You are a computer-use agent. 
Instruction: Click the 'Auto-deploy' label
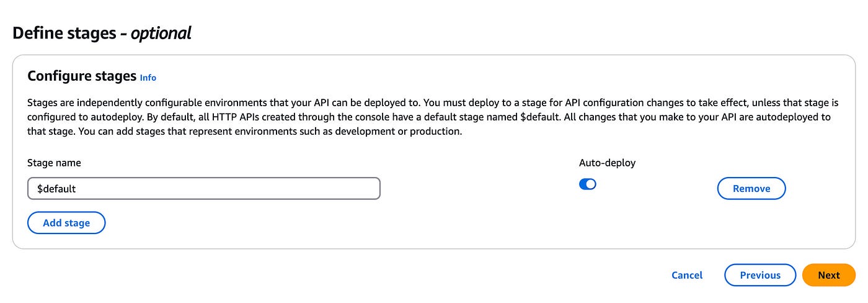click(607, 163)
